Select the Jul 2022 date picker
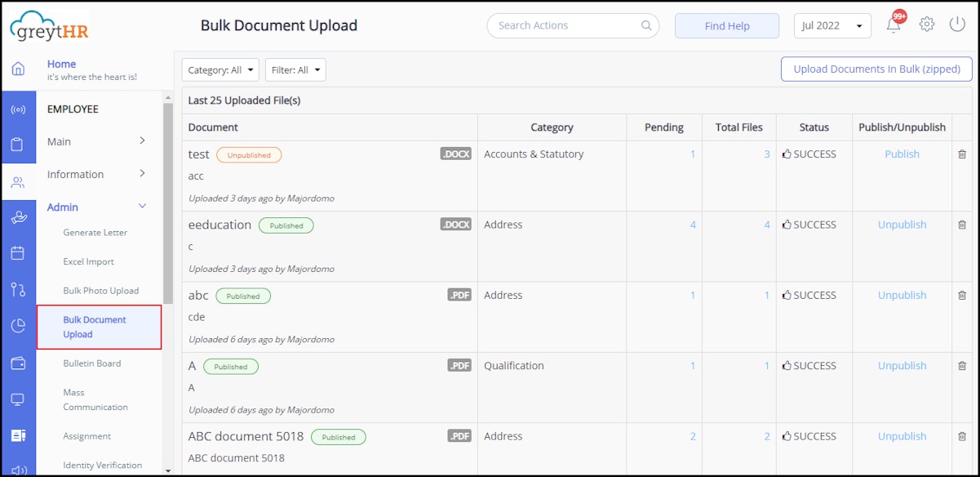This screenshot has height=477, width=980. coord(831,25)
